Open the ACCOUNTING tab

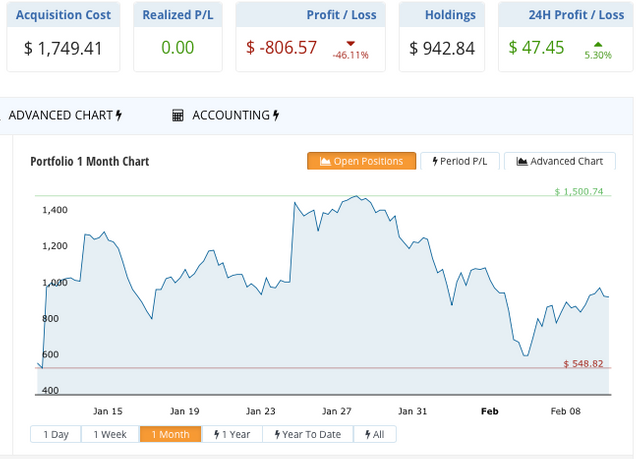pos(231,116)
